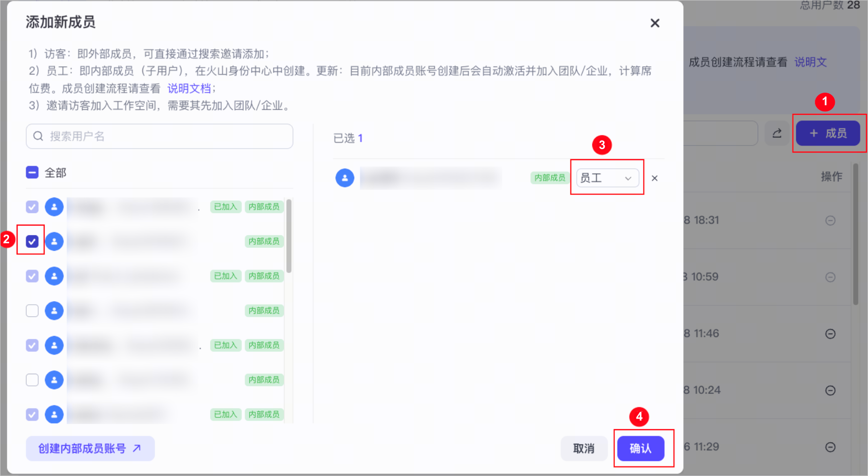Screen dimensions: 868x476
Task: Click the selected member's avatar icon
Action: 345,178
